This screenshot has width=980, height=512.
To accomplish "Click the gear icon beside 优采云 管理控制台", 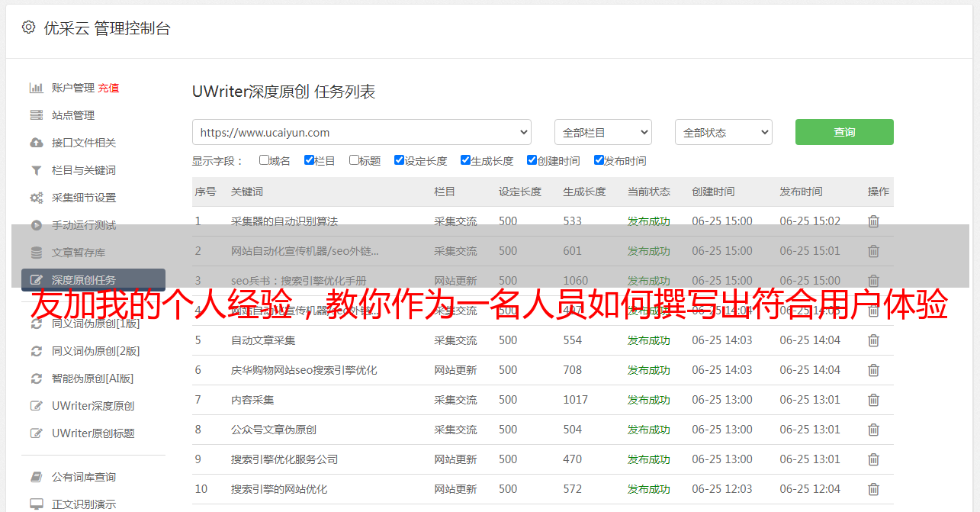I will pos(28,27).
